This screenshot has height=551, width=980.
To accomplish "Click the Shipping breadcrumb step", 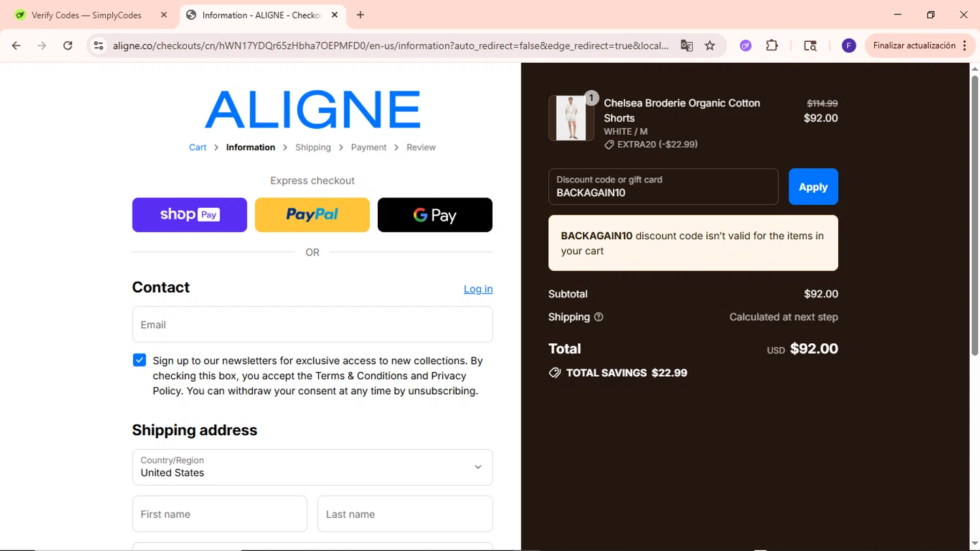I will [x=313, y=148].
